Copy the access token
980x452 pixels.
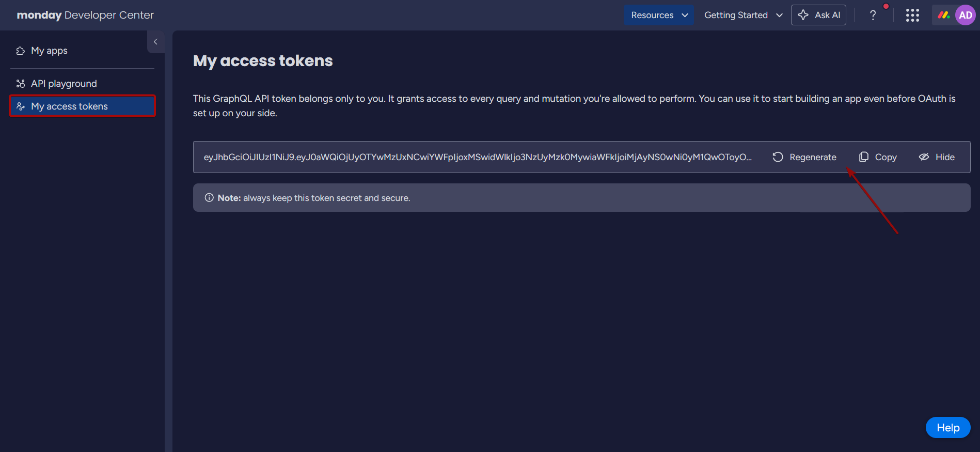click(x=878, y=157)
